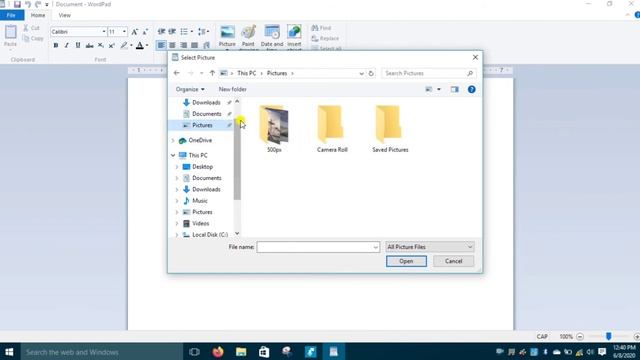The width and height of the screenshot is (640, 360).
Task: Expand the OneDrive tree node
Action: [x=173, y=140]
